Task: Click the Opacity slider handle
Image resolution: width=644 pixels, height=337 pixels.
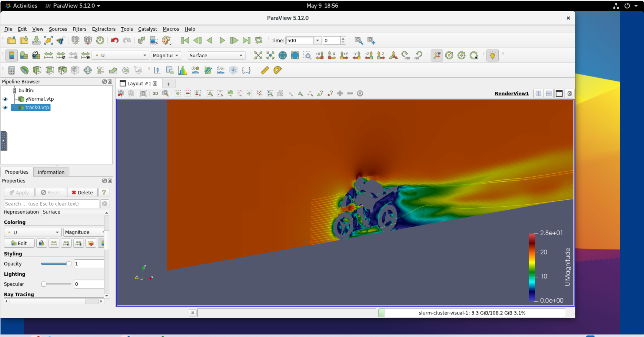Action: click(68, 264)
